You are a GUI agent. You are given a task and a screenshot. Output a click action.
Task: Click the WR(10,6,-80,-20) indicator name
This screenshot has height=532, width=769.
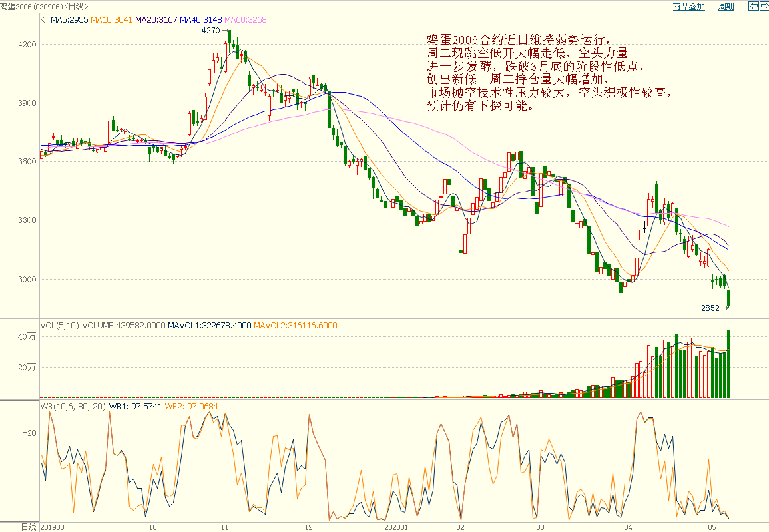coord(73,406)
